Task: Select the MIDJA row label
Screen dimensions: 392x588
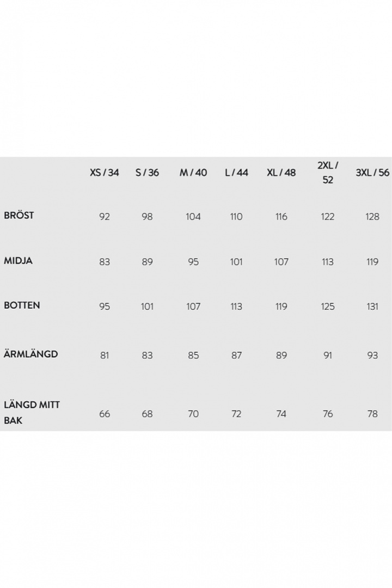Action: point(19,260)
